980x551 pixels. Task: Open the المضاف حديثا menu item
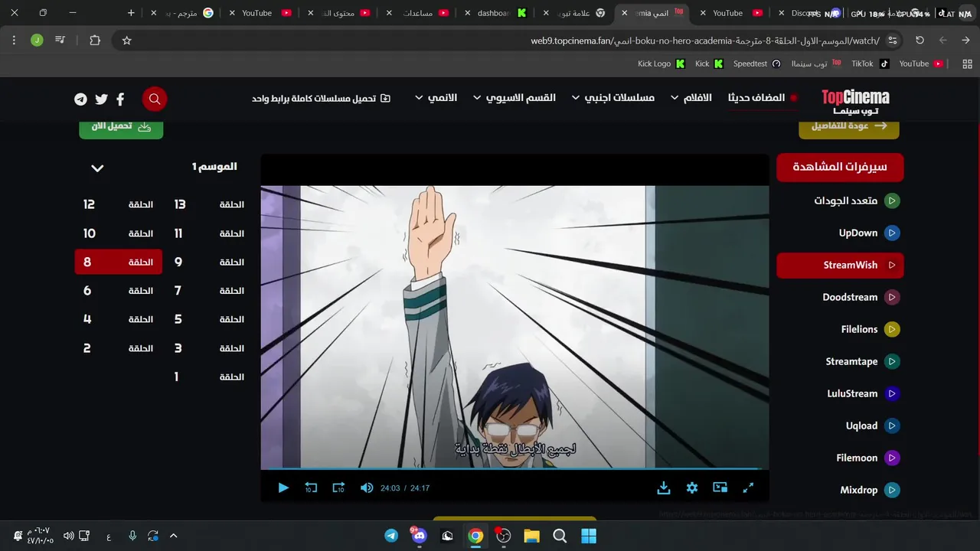click(762, 98)
